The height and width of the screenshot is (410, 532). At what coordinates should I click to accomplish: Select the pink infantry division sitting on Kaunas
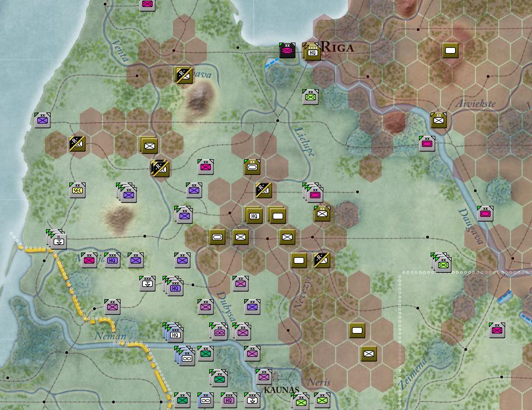click(x=263, y=377)
